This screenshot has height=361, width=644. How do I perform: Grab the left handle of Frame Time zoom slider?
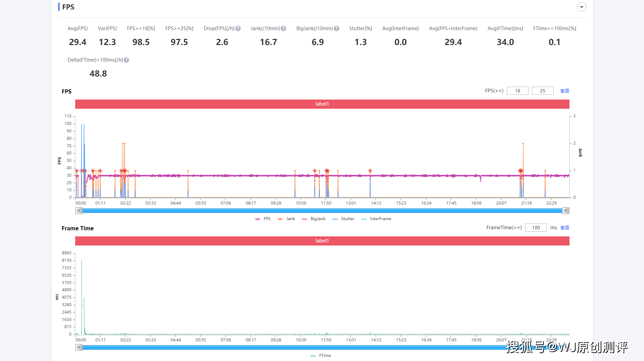pos(79,347)
